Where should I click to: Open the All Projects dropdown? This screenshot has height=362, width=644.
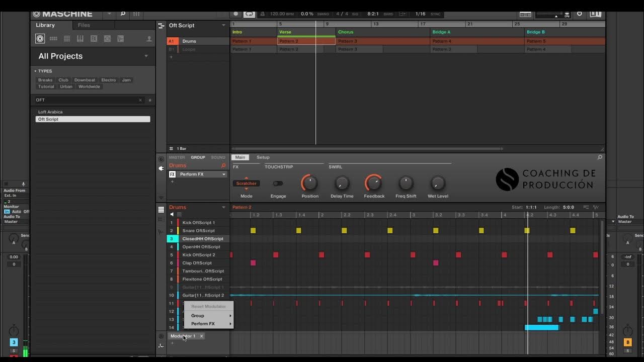[x=146, y=56]
